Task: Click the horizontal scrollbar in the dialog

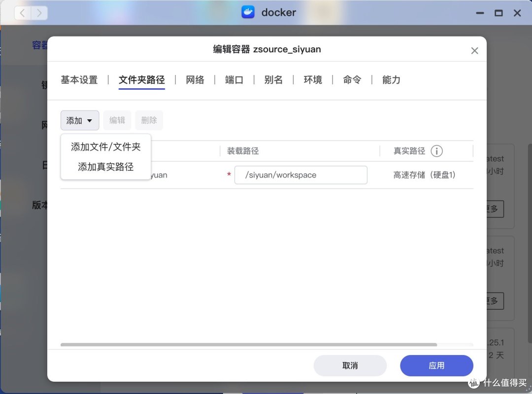Action: coord(249,344)
